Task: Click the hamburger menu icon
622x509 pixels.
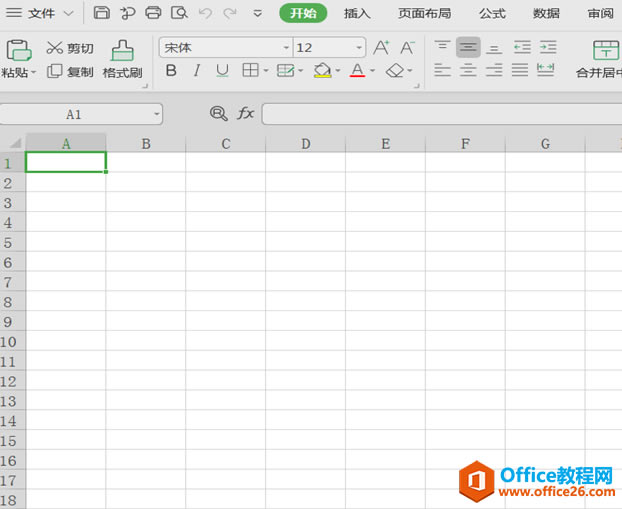Action: pyautogui.click(x=14, y=13)
